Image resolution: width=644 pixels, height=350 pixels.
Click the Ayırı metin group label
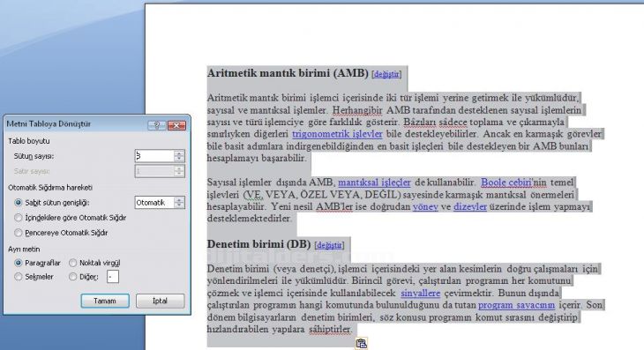[x=24, y=249]
